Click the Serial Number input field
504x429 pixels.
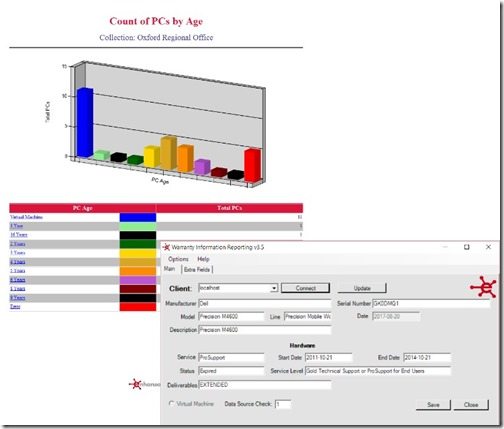431,304
